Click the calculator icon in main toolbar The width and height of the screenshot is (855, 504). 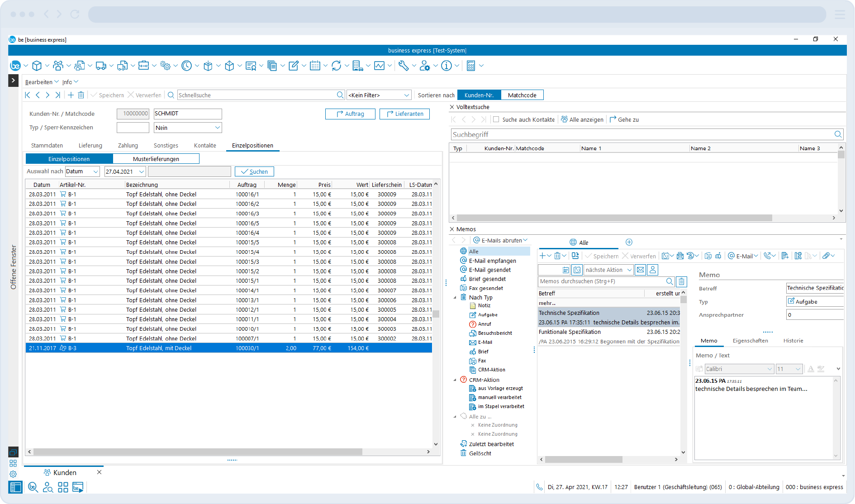point(471,66)
